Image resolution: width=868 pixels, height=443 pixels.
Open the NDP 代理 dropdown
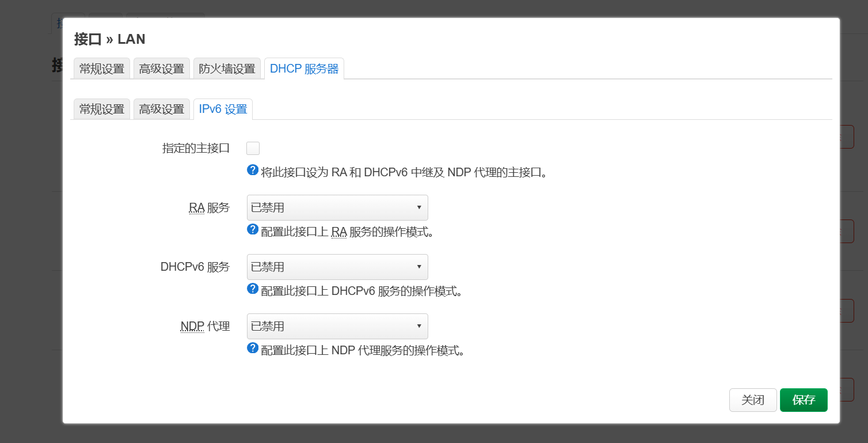pyautogui.click(x=337, y=326)
